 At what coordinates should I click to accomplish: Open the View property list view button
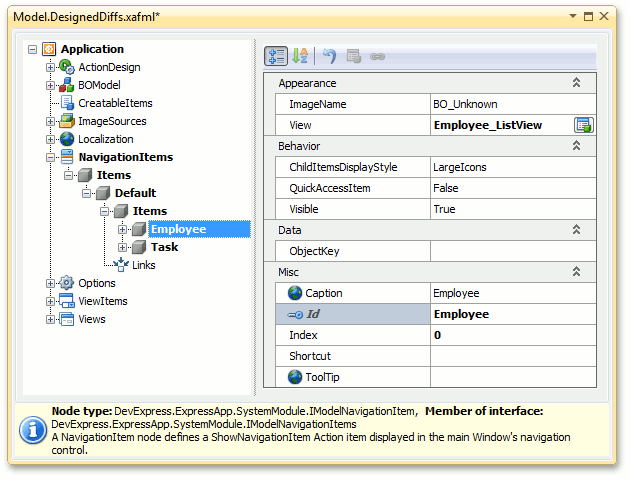[x=584, y=125]
